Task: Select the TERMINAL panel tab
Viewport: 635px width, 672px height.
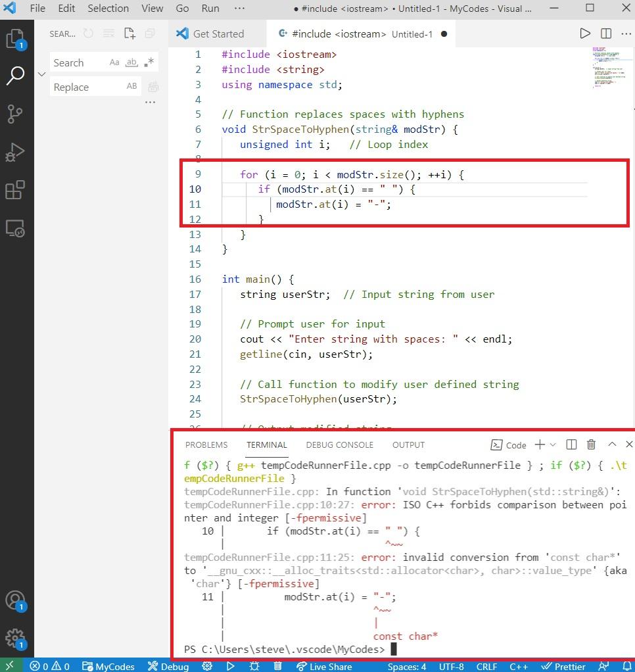Action: (266, 445)
